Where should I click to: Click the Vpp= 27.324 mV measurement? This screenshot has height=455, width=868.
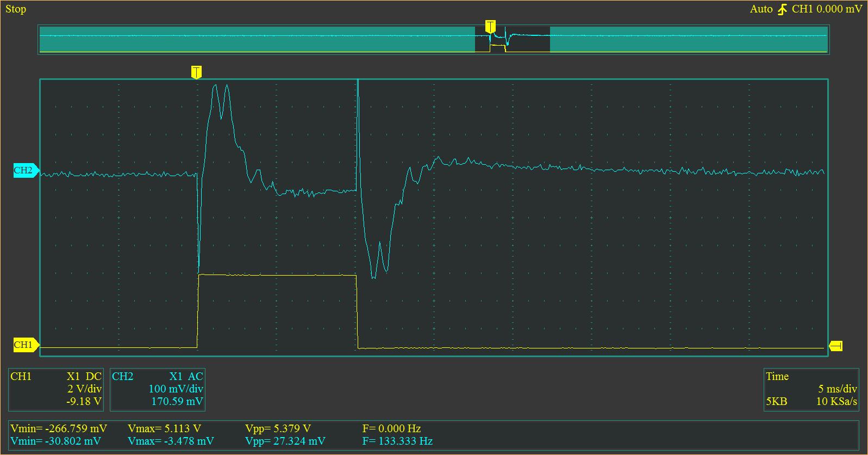(285, 441)
